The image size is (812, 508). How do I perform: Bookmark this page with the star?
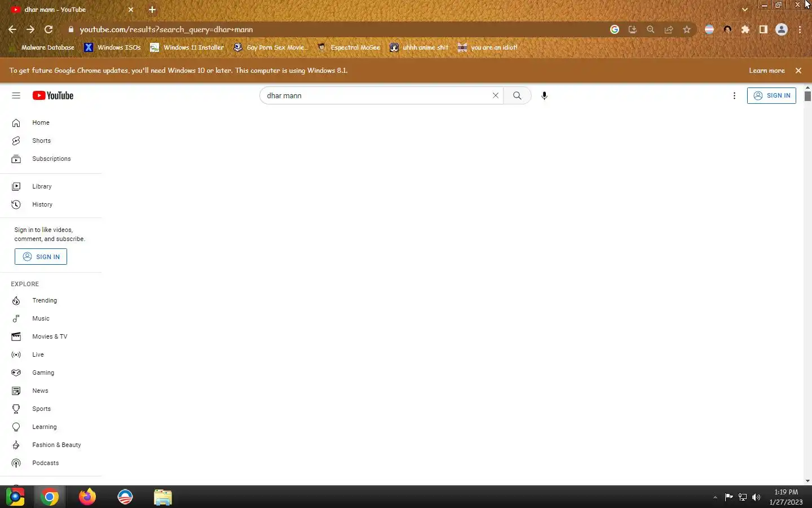point(687,29)
